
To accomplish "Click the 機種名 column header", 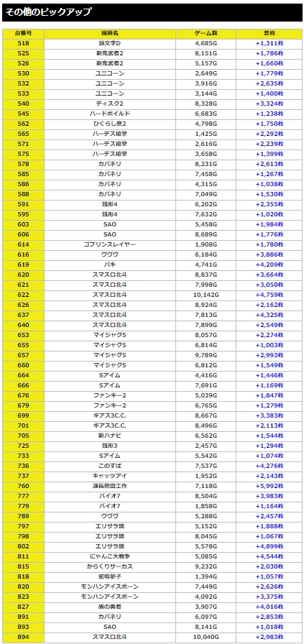I will pyautogui.click(x=110, y=33).
